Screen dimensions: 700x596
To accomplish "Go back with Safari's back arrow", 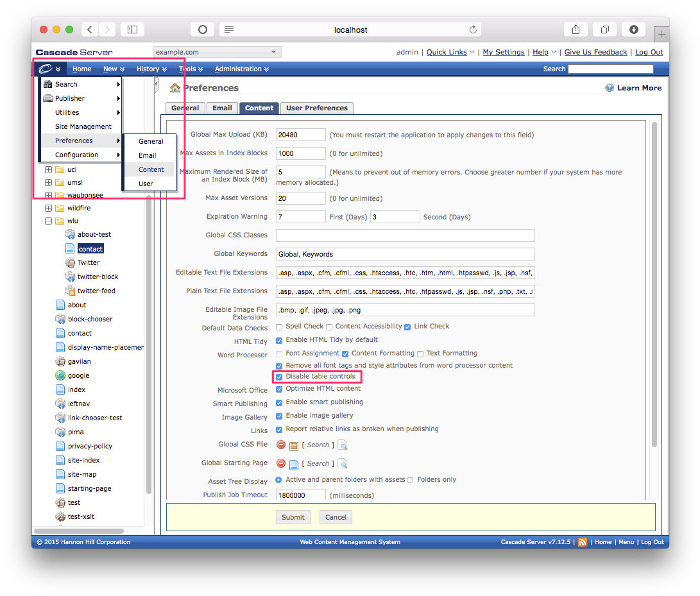I will tap(90, 30).
